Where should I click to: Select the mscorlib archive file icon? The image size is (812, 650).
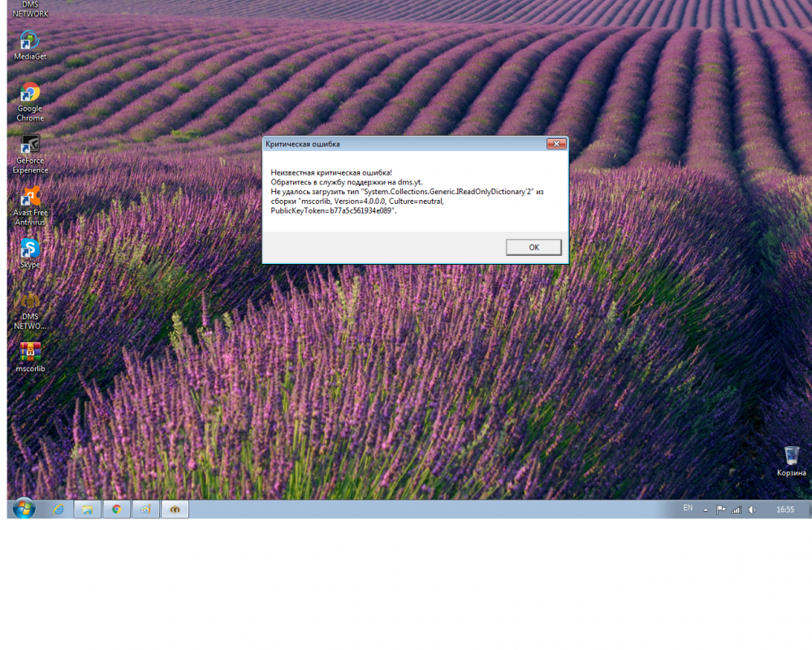[x=30, y=353]
